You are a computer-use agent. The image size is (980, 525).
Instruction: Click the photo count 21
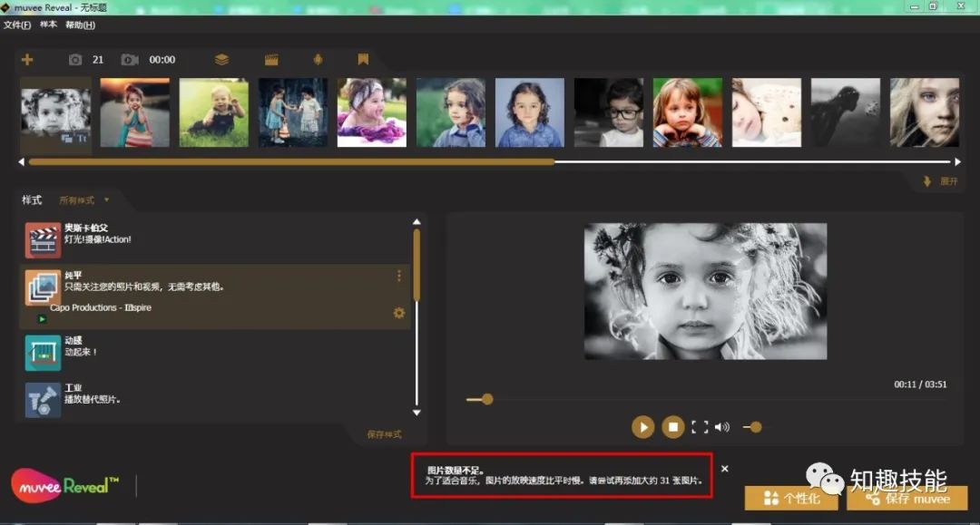98,59
